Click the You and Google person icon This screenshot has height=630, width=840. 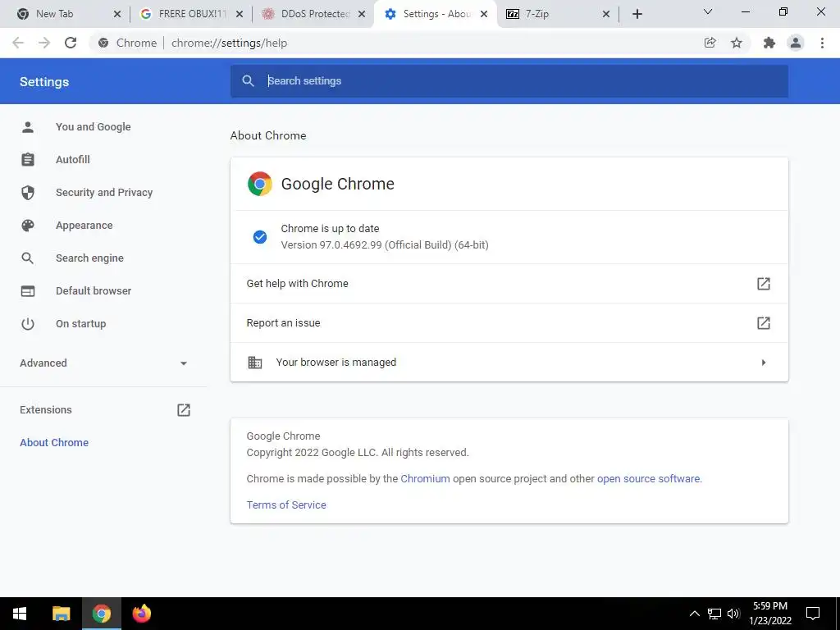tap(28, 127)
